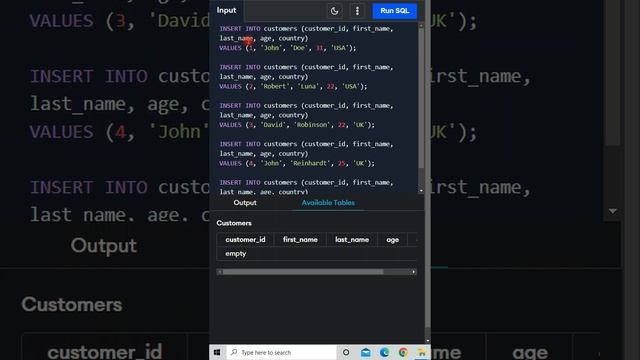Click the VALUES line containing 'Reinhardt'
The image size is (640, 360).
point(297,163)
